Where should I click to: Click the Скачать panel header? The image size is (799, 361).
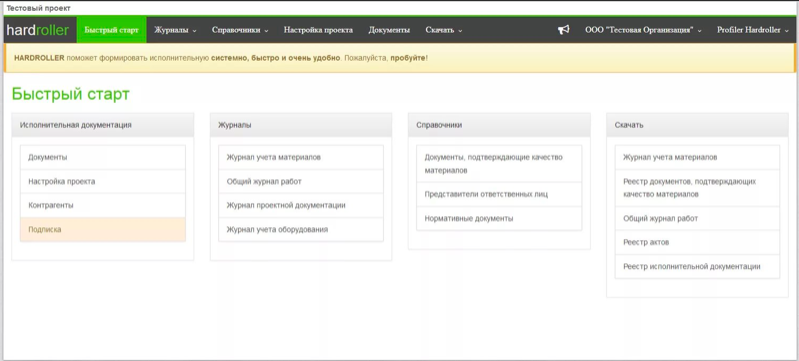click(697, 125)
